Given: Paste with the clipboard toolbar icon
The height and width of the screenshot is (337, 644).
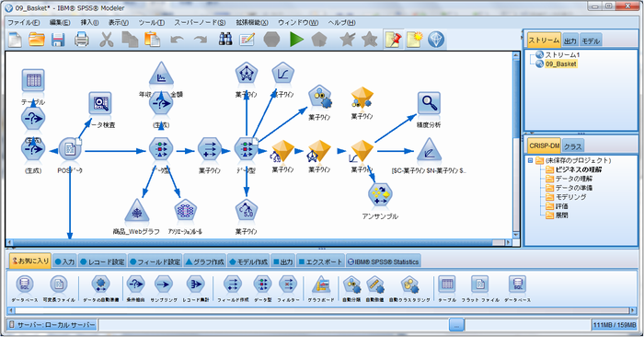Looking at the screenshot, I should (x=153, y=40).
